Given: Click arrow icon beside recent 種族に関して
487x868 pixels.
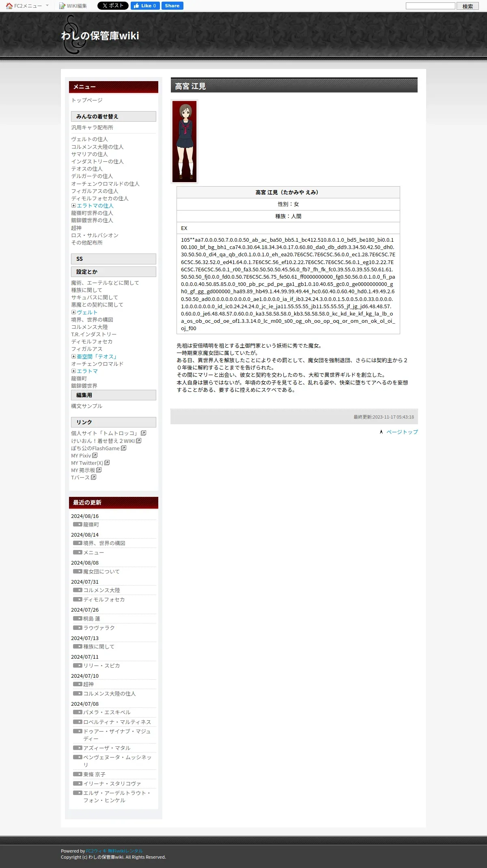Looking at the screenshot, I should (78, 647).
